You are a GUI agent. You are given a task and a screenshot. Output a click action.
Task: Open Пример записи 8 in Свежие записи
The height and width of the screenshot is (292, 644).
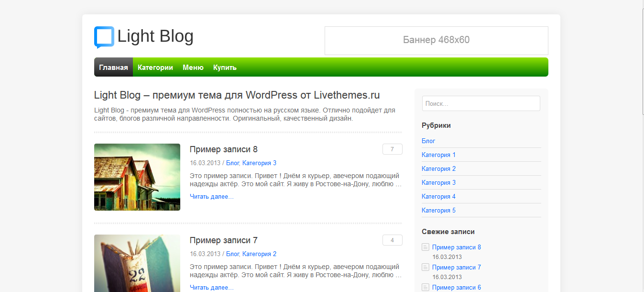coord(457,247)
